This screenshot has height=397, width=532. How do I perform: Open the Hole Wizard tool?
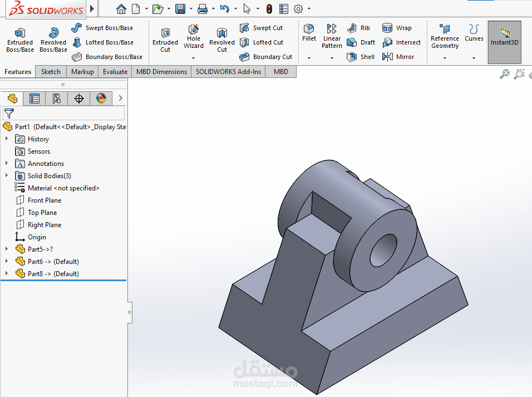coord(194,36)
